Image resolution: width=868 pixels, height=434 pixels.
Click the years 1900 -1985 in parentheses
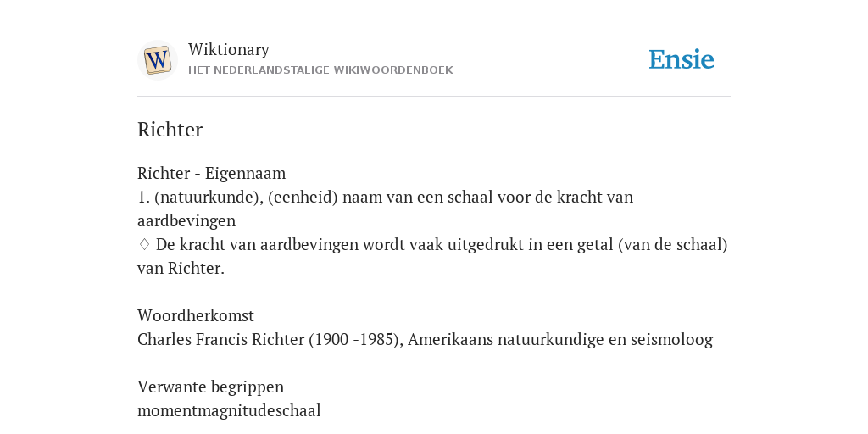tap(354, 339)
